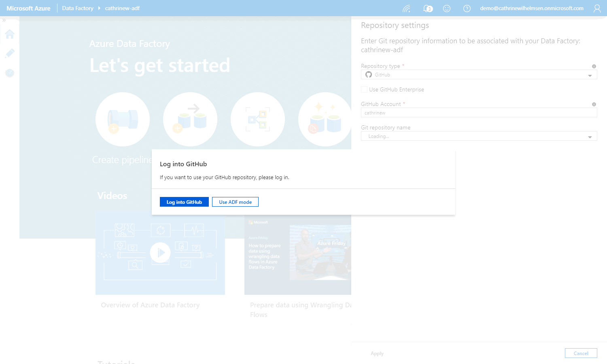Open the help question mark icon
Image resolution: width=607 pixels, height=364 pixels.
pos(467,8)
